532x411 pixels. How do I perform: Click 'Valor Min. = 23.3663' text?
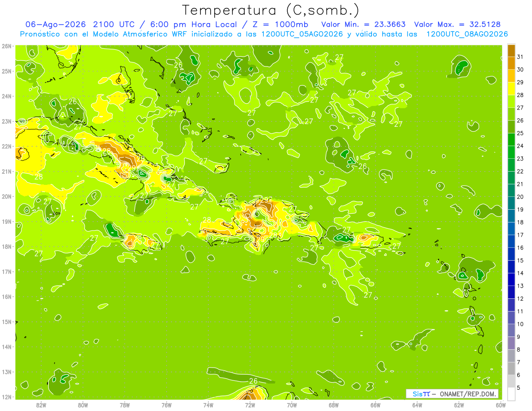click(x=363, y=24)
